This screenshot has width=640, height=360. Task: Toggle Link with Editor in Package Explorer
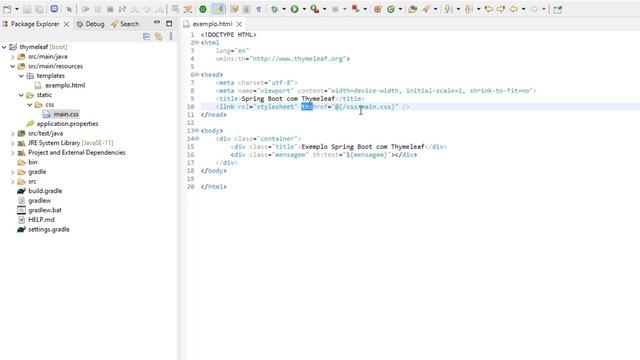coord(158,37)
